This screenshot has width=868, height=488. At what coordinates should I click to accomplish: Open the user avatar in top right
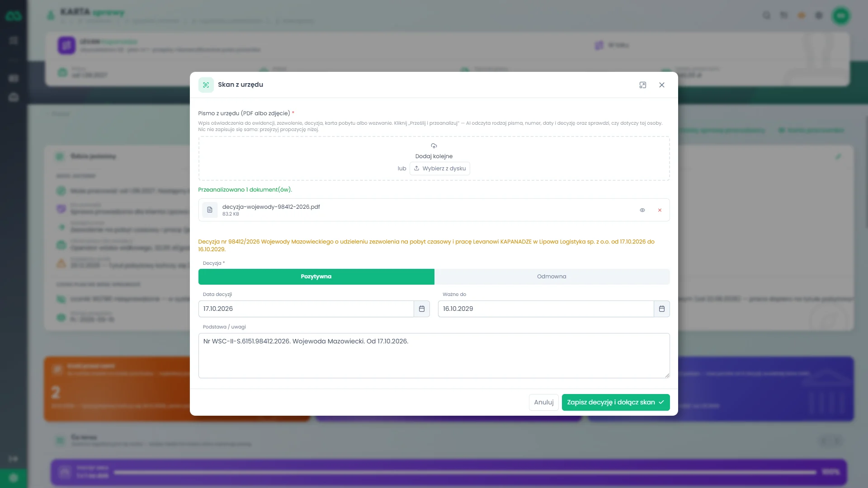pyautogui.click(x=841, y=16)
